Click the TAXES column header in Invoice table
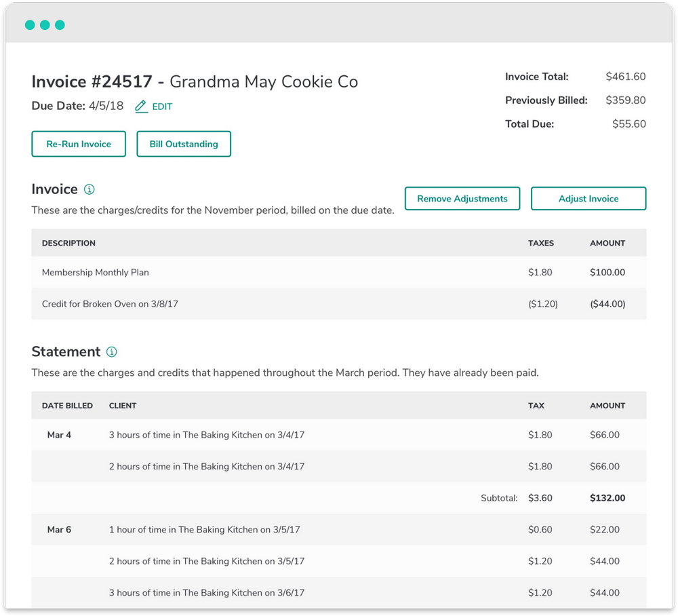678x616 pixels. point(540,243)
